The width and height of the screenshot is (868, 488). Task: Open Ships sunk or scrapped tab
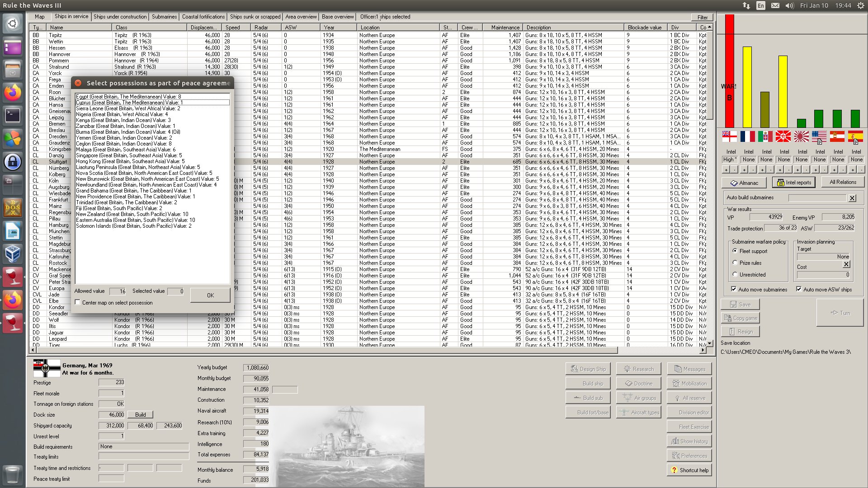255,17
